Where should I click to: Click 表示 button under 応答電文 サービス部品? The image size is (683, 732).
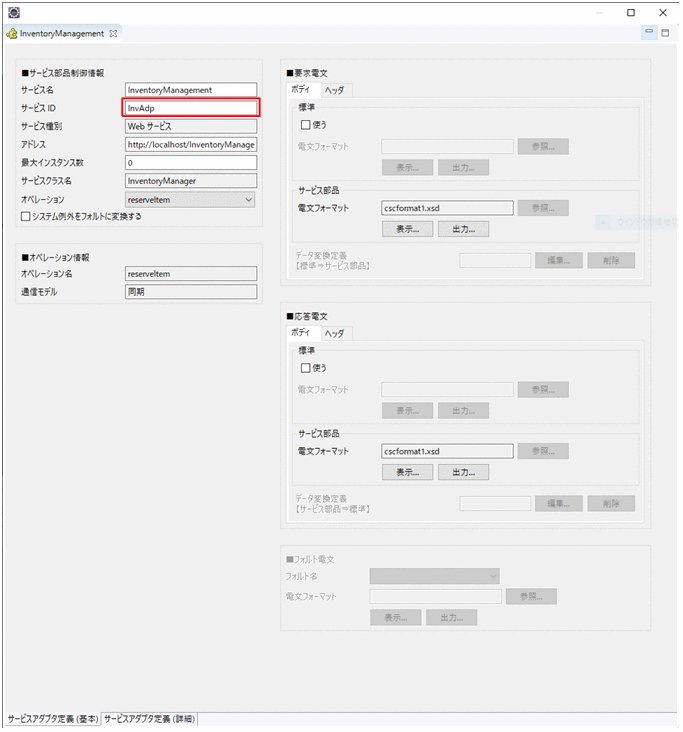point(408,472)
